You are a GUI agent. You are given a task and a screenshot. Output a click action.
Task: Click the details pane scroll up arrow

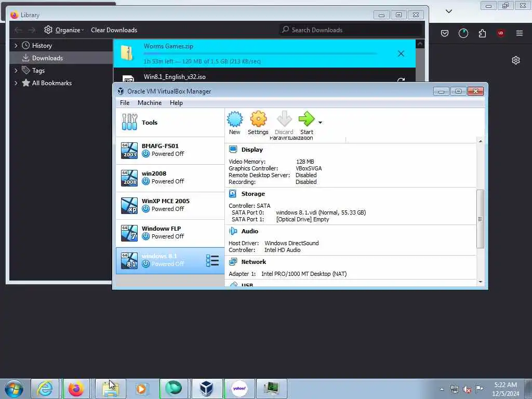pos(481,141)
